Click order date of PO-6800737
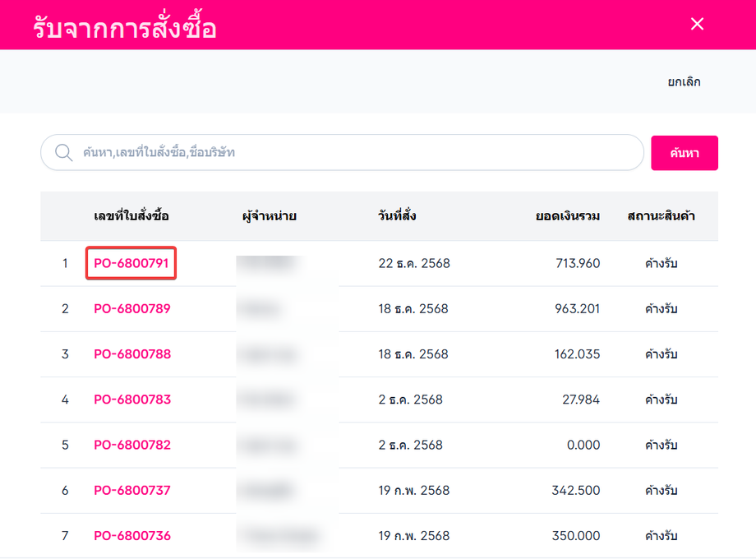 [x=413, y=490]
